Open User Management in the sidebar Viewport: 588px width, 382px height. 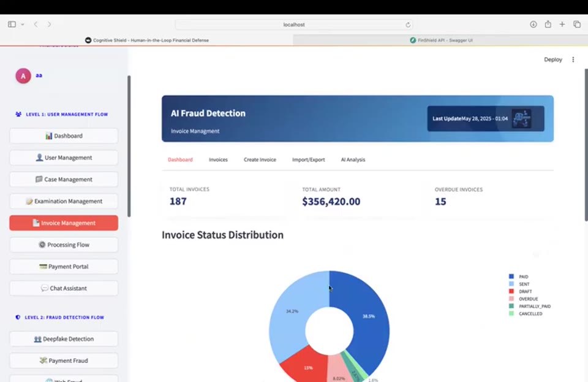[x=64, y=158]
